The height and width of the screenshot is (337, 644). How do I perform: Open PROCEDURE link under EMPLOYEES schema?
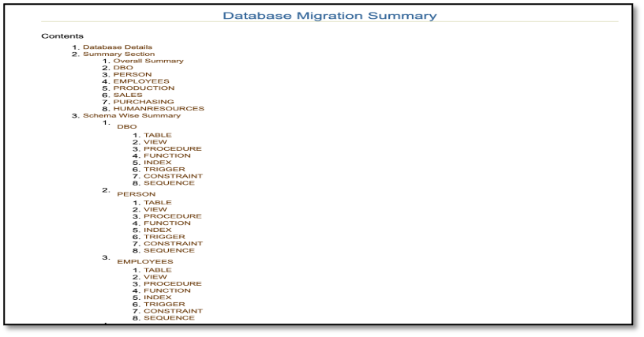tap(173, 284)
